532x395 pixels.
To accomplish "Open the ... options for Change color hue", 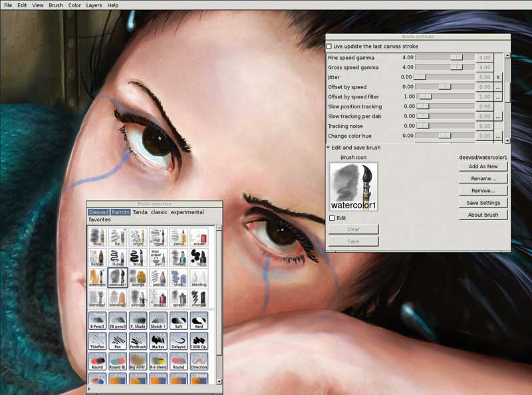I will click(498, 136).
